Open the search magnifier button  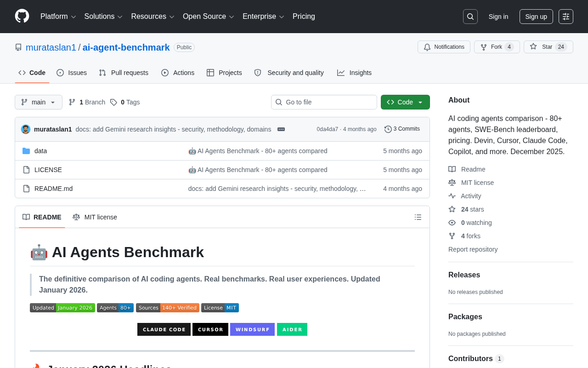pyautogui.click(x=470, y=17)
